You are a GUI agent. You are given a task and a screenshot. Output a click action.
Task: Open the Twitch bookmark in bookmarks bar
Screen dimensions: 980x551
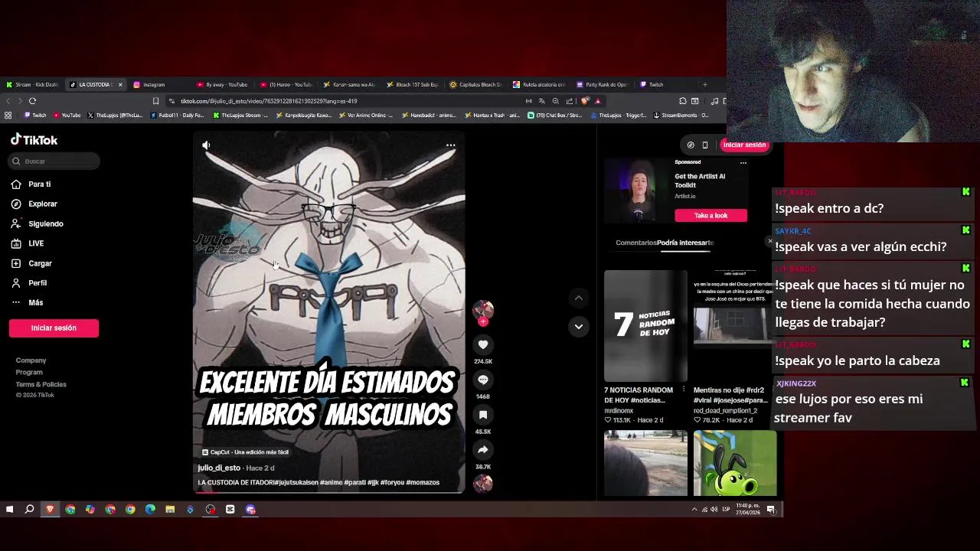click(35, 116)
